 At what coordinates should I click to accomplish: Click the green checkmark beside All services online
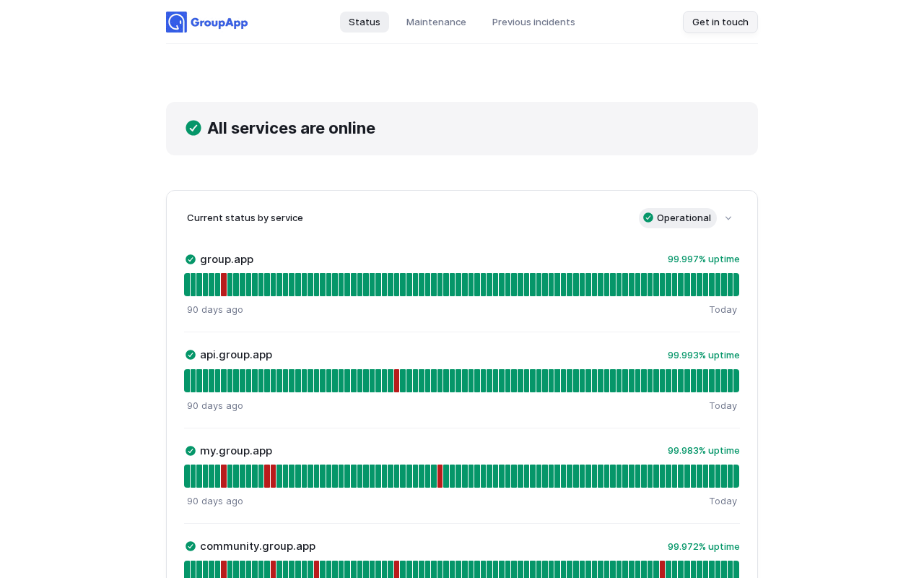coord(193,128)
